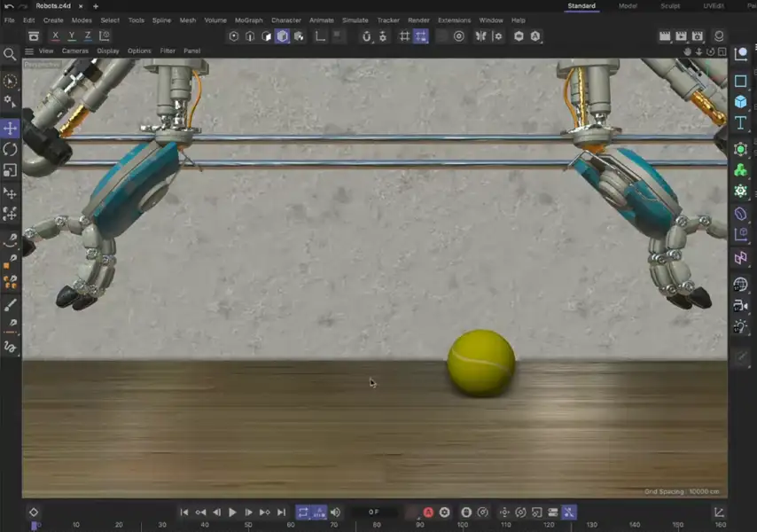This screenshot has width=757, height=532.
Task: Click the Text spline tool icon
Action: click(x=741, y=123)
